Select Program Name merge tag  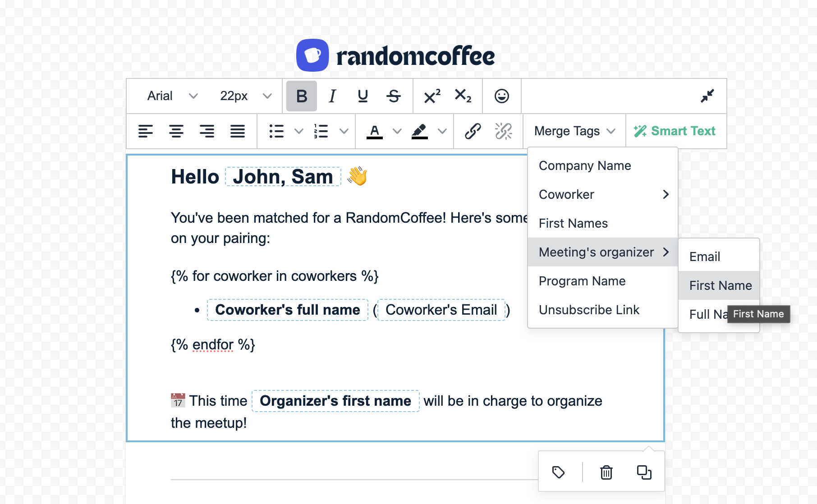[602, 281]
